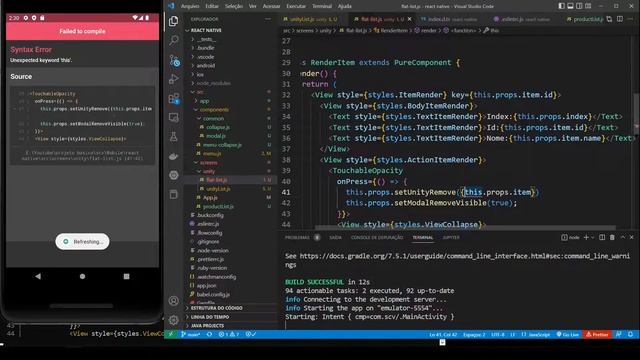Maximize the panel with the up chevron
640x360 pixels.
(623, 237)
